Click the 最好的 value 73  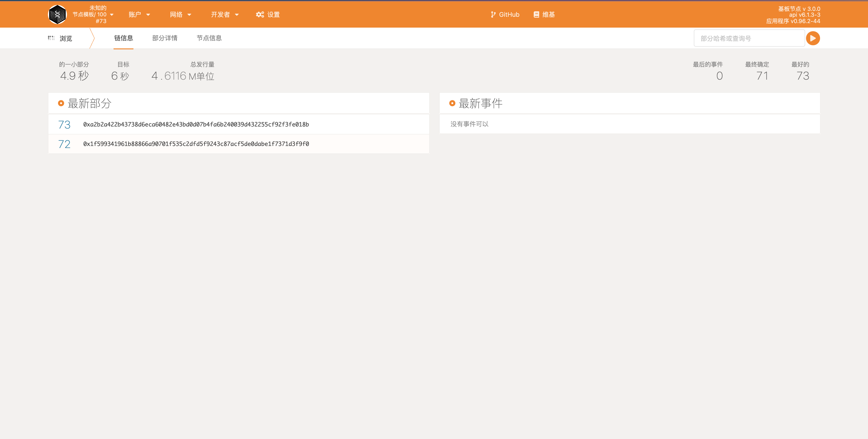(x=803, y=76)
